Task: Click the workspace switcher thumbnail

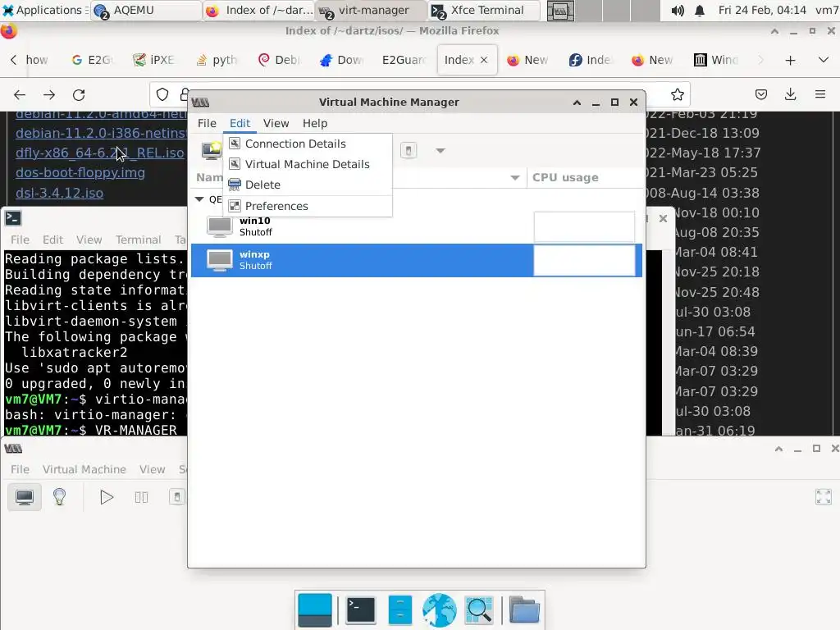Action: (x=560, y=11)
